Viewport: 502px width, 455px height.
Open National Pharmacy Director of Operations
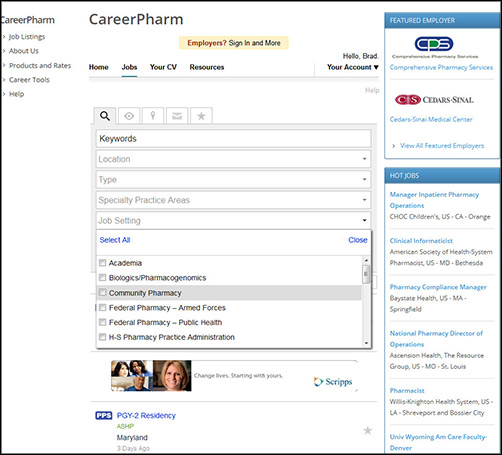pyautogui.click(x=436, y=339)
